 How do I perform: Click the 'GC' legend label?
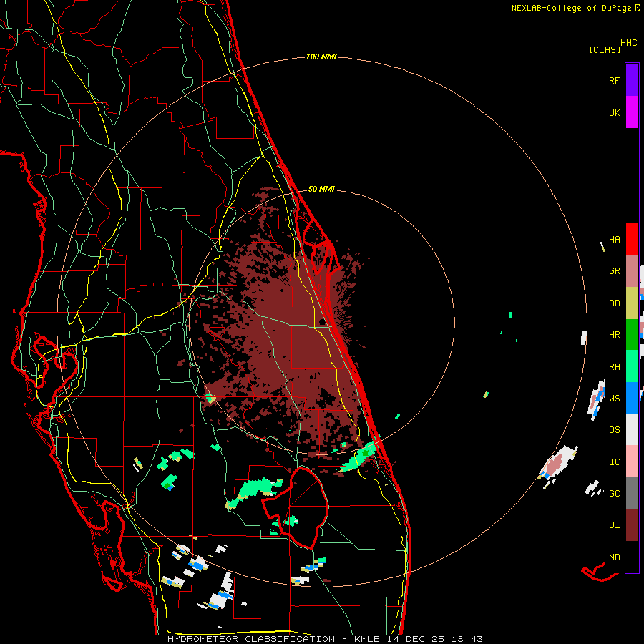(614, 493)
